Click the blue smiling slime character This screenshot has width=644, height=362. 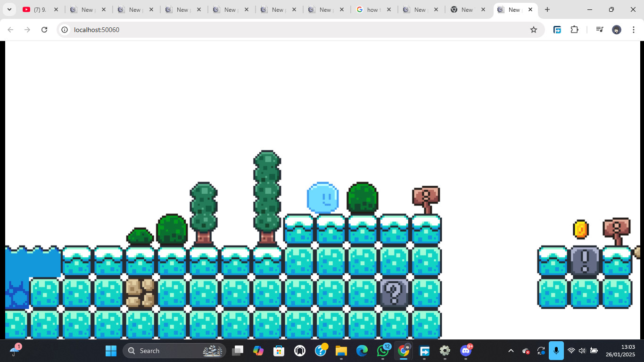coord(323,197)
